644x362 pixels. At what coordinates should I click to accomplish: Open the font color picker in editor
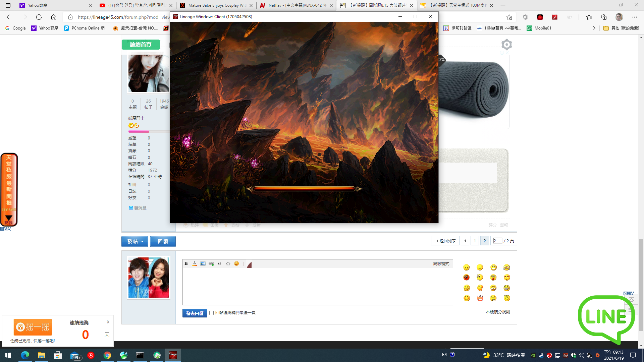point(195,264)
